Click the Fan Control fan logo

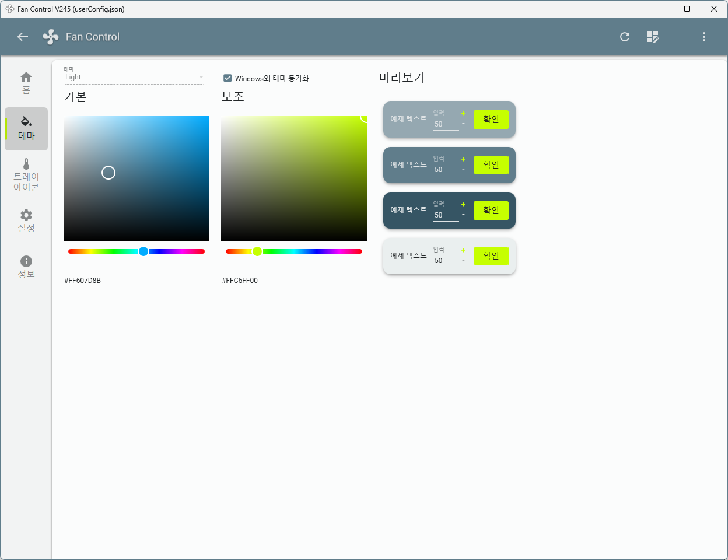click(x=51, y=37)
